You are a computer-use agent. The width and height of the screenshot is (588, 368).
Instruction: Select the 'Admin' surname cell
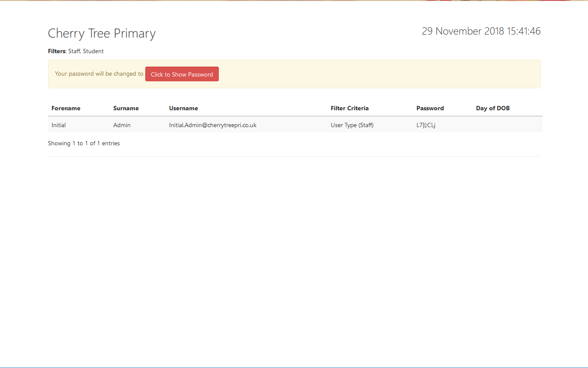122,125
